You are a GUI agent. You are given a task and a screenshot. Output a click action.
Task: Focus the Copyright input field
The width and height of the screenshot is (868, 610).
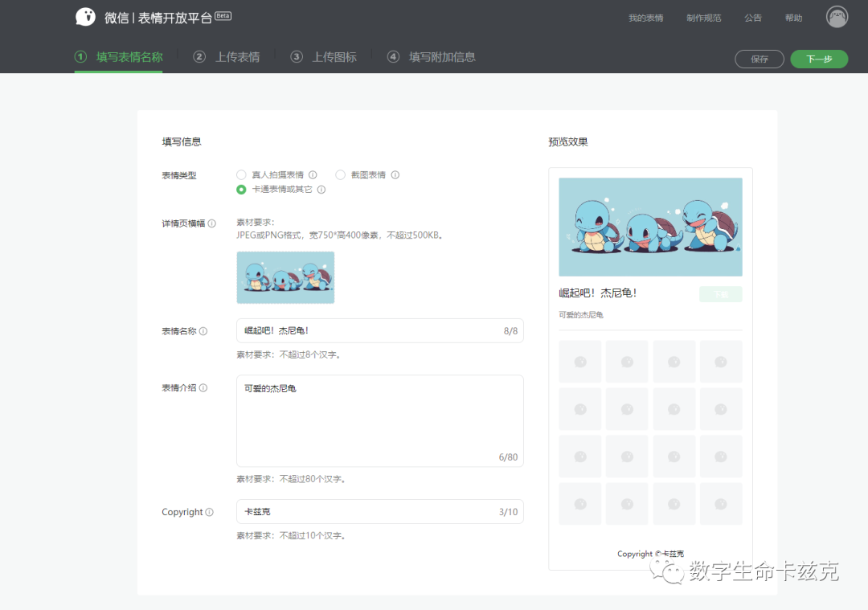tap(379, 511)
